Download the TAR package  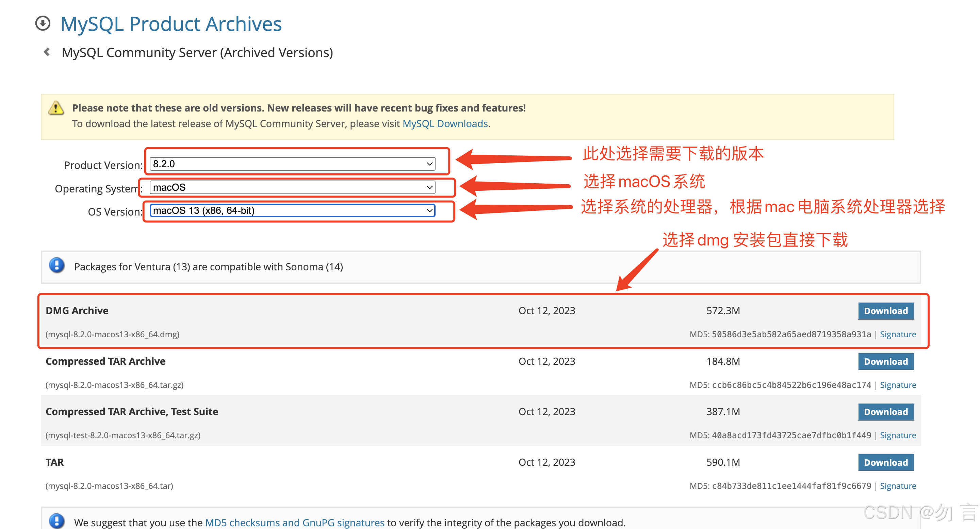click(886, 462)
